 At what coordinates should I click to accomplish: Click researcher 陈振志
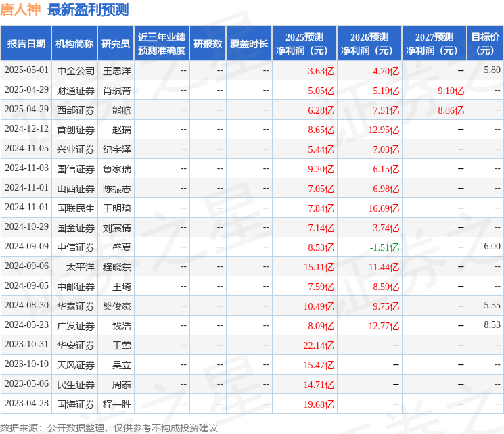coord(117,189)
